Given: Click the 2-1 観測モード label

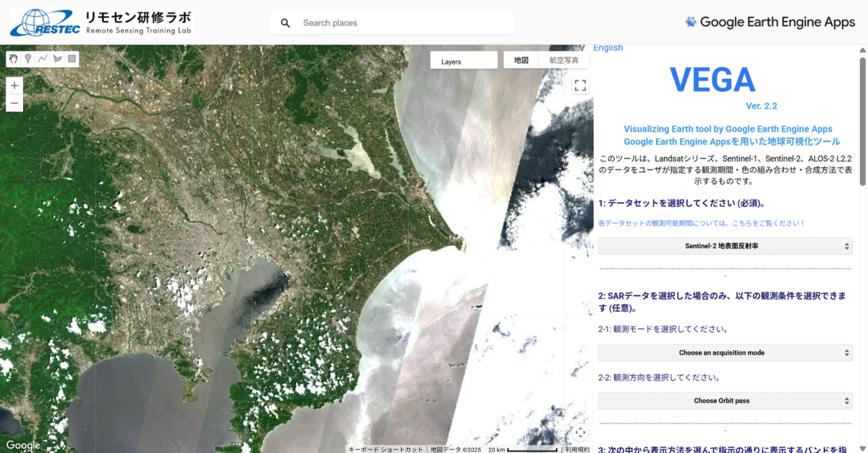Looking at the screenshot, I should coord(663,329).
